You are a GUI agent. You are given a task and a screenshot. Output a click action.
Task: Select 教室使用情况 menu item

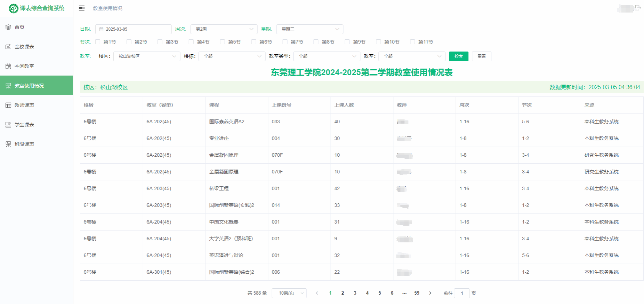pyautogui.click(x=37, y=85)
